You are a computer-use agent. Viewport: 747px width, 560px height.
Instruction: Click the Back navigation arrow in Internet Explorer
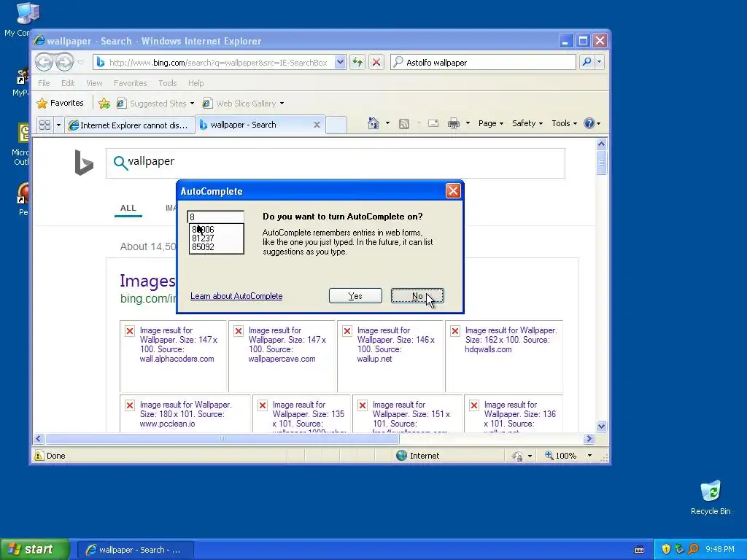[x=44, y=63]
